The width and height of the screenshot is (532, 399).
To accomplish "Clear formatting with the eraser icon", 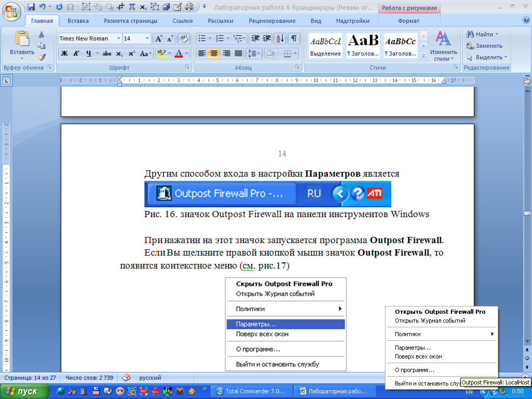I will (x=184, y=38).
